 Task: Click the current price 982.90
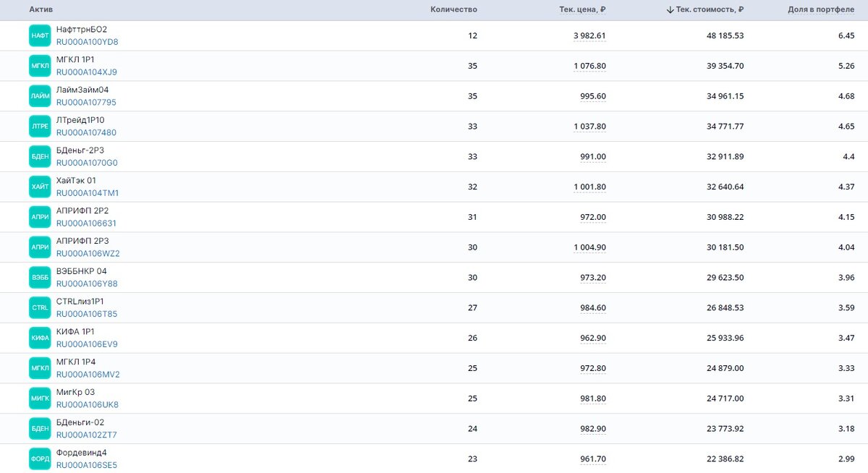[x=593, y=429]
